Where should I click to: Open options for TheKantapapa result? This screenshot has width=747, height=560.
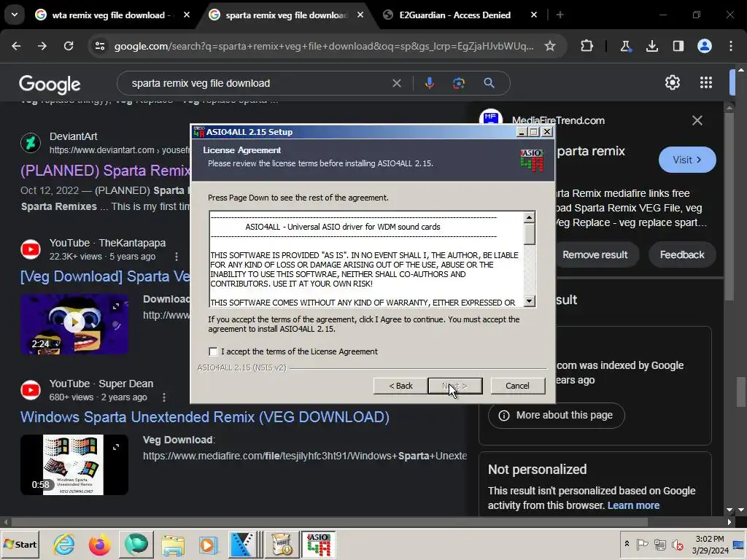177,257
